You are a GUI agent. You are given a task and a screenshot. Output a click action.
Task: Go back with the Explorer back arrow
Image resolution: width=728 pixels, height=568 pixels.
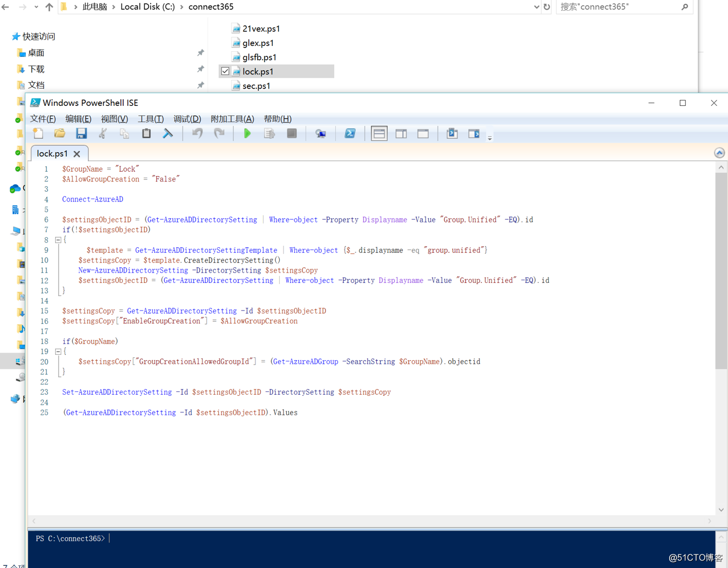(x=5, y=7)
